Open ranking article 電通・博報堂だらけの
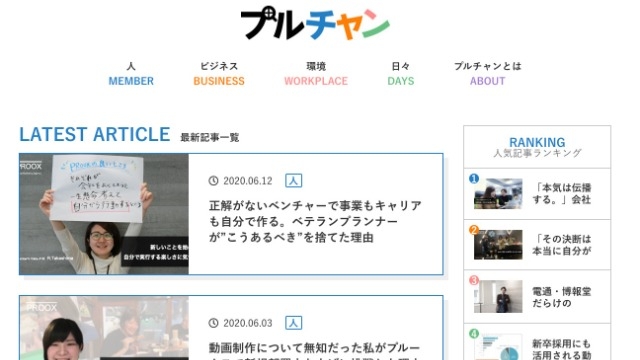This screenshot has width=640, height=360. [x=562, y=297]
